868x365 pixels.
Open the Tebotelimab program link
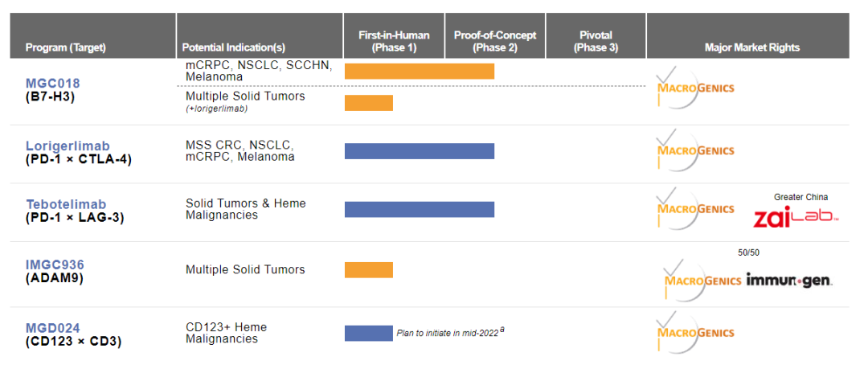(x=65, y=204)
